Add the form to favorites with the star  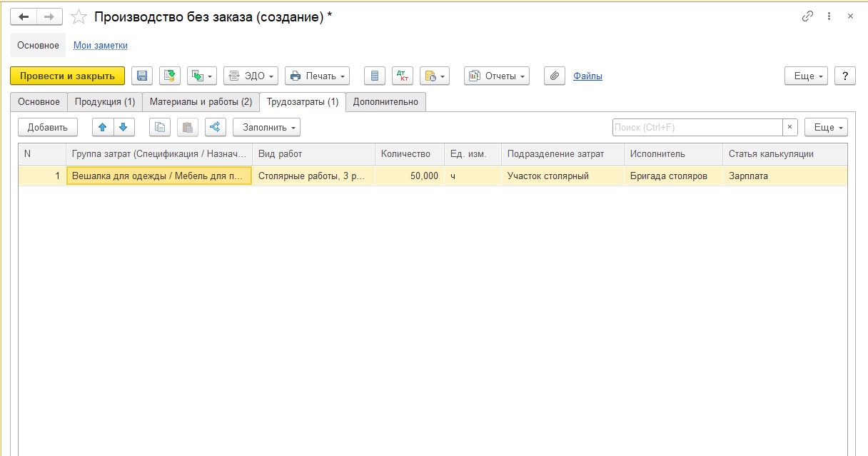tap(80, 16)
